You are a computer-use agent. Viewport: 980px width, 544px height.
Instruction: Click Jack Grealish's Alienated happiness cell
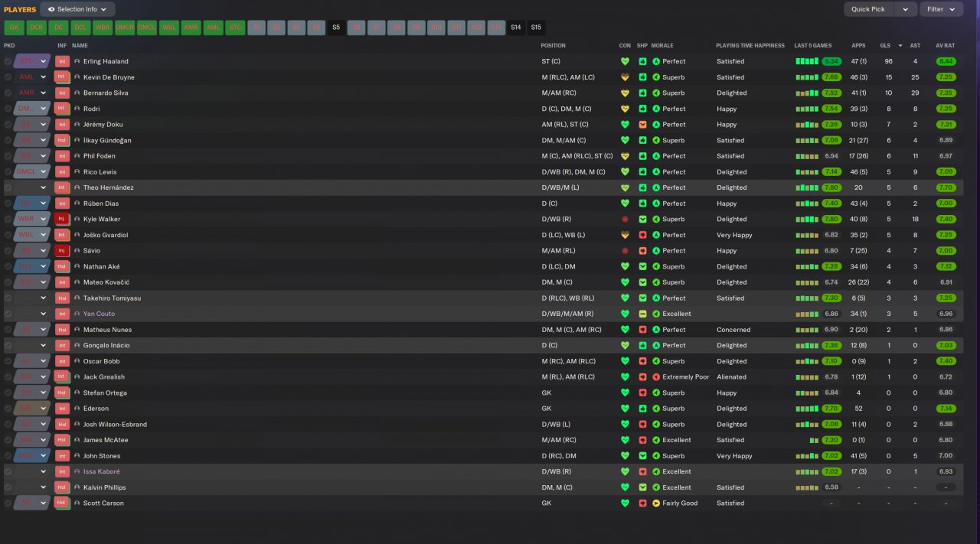click(731, 377)
